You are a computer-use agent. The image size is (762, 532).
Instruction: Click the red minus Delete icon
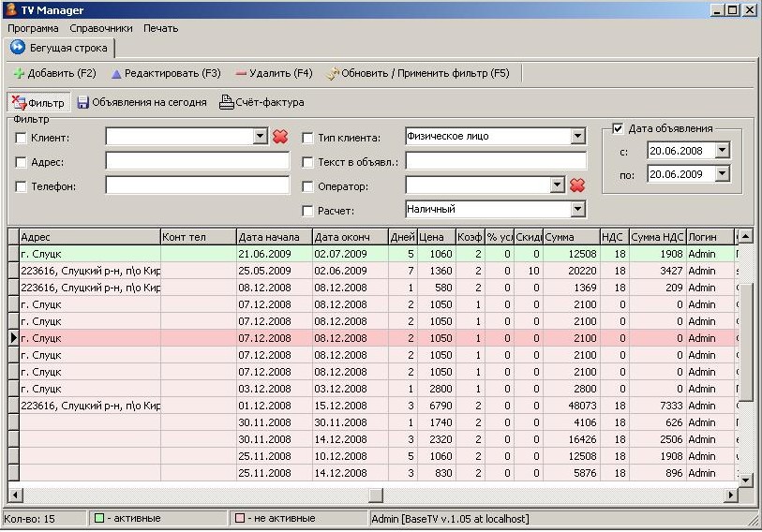[x=241, y=74]
